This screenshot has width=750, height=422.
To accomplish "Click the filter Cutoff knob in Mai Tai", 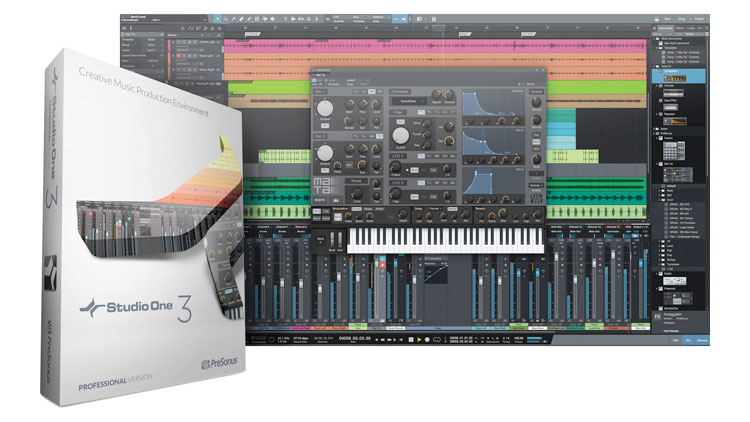I will click(400, 136).
